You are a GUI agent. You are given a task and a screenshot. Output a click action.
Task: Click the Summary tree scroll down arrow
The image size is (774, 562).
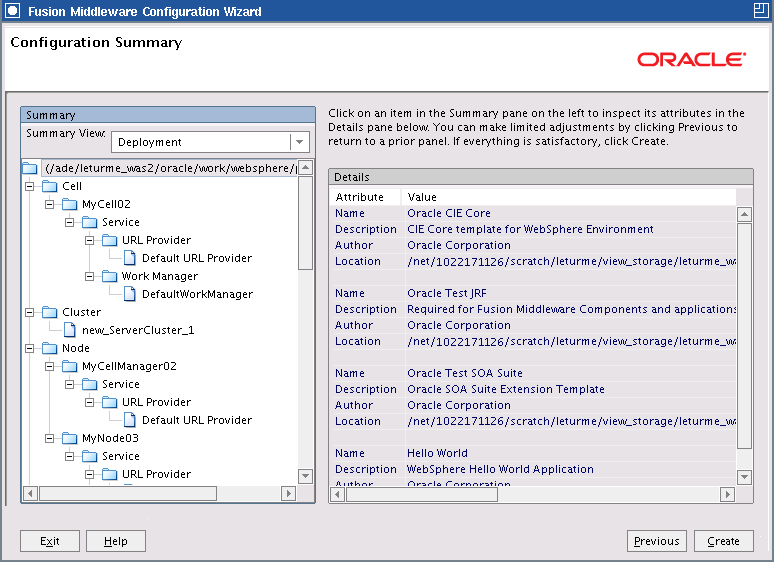tap(306, 476)
